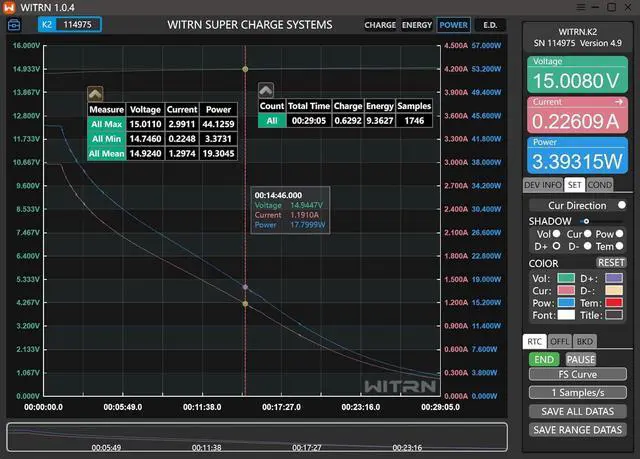Select the K2 114975 device entry
The height and width of the screenshot is (459, 640).
(x=70, y=24)
